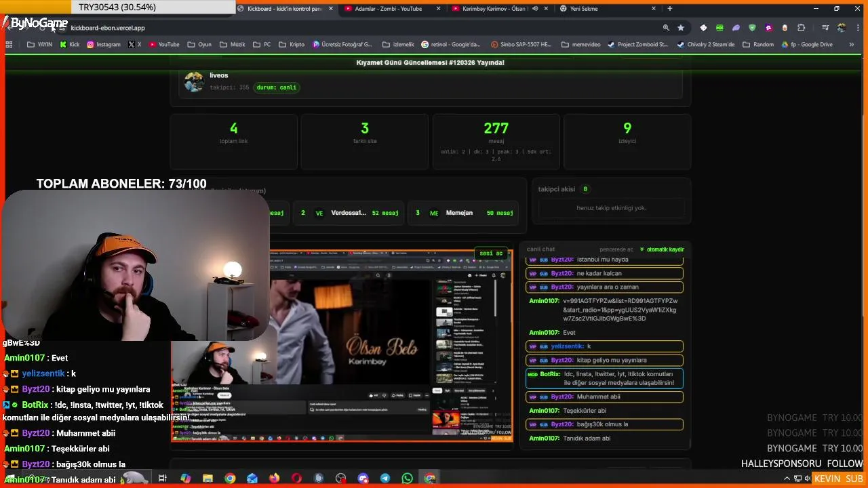Screen dimensions: 868x488
Task: Open Chivalry 2 Steam'de bookmark
Action: coord(706,45)
